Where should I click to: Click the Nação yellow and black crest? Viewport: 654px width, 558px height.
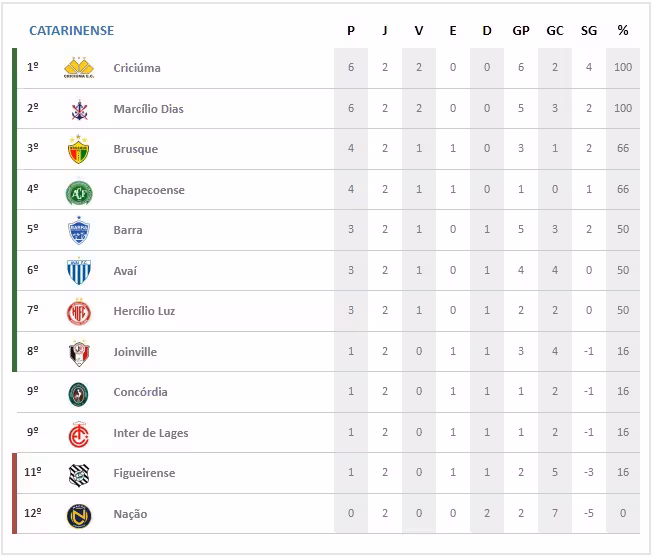pos(78,514)
